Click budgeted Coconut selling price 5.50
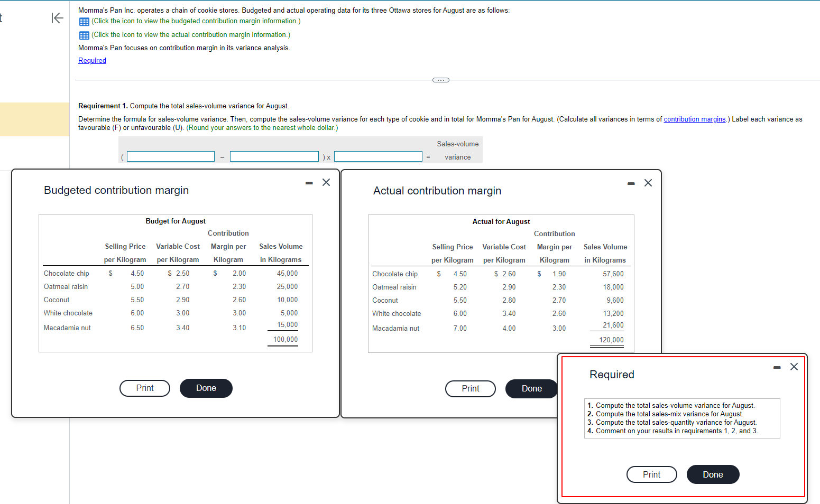The width and height of the screenshot is (820, 504). tap(137, 300)
